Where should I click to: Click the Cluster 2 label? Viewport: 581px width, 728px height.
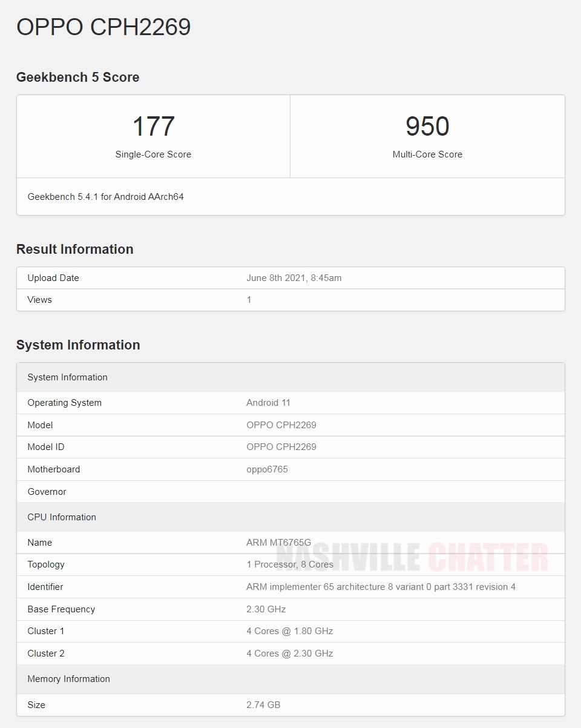point(46,654)
